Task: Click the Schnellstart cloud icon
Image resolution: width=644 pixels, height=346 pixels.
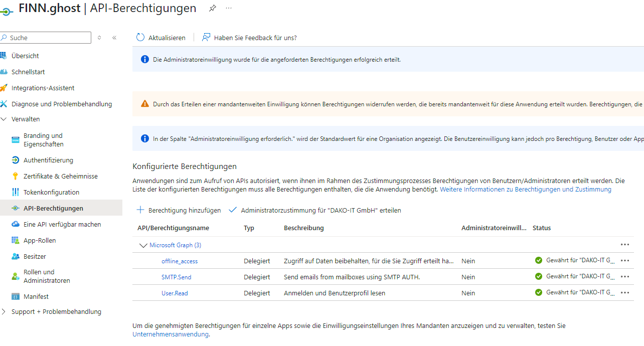Action: point(3,72)
